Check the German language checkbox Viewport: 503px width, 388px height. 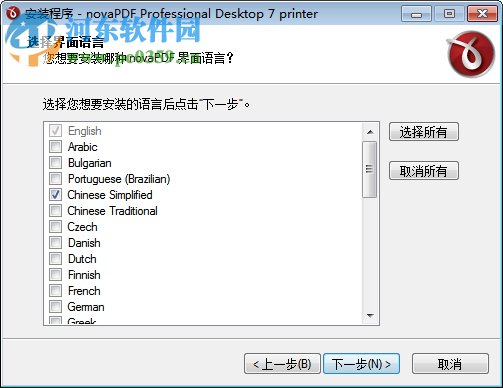point(55,306)
